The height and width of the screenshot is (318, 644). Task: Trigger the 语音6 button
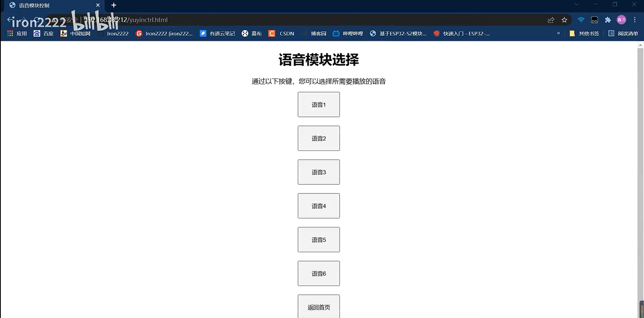coord(319,274)
